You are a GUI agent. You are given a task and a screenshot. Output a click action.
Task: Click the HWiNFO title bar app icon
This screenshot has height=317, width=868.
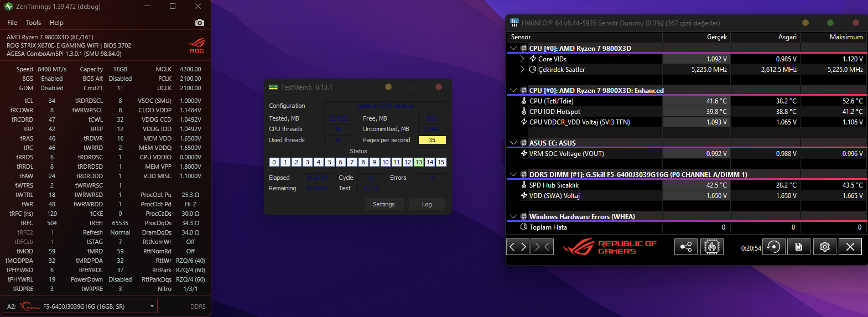pos(514,23)
